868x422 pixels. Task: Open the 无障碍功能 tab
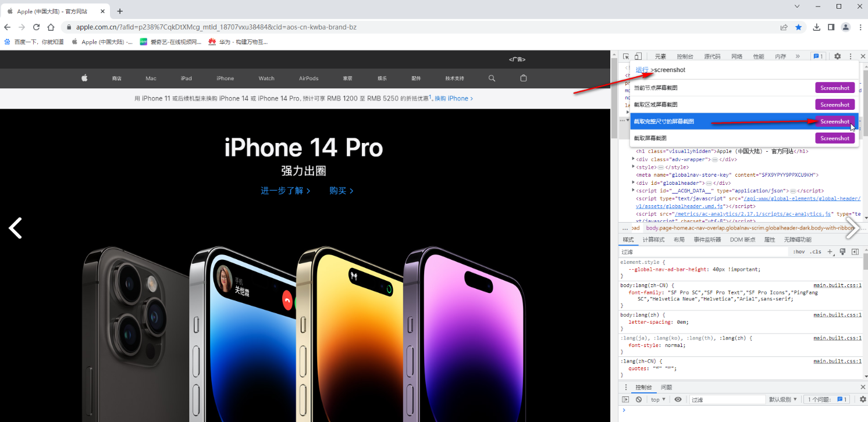tap(797, 239)
